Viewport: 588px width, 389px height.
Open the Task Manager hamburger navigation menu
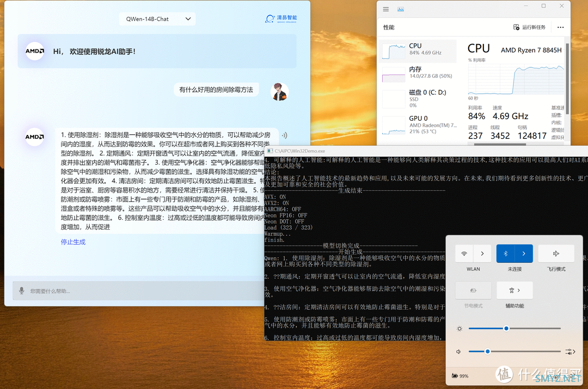[386, 9]
